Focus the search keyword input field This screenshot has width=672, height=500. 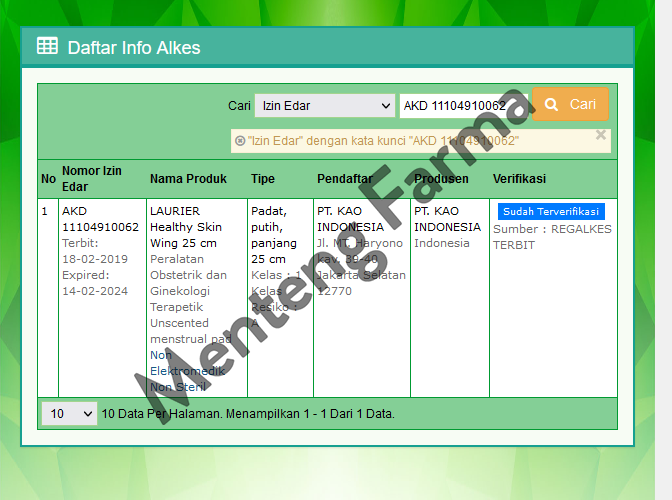(462, 106)
